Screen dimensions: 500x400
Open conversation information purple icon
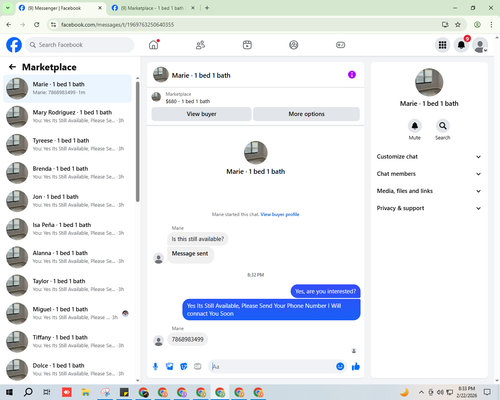click(352, 75)
